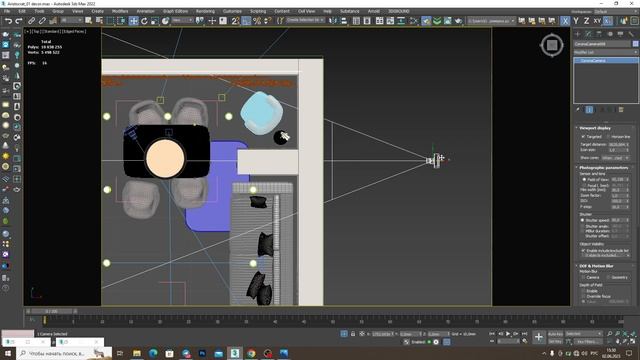The height and width of the screenshot is (360, 640).
Task: Open the Workspaces Default dropdown
Action: (615, 12)
